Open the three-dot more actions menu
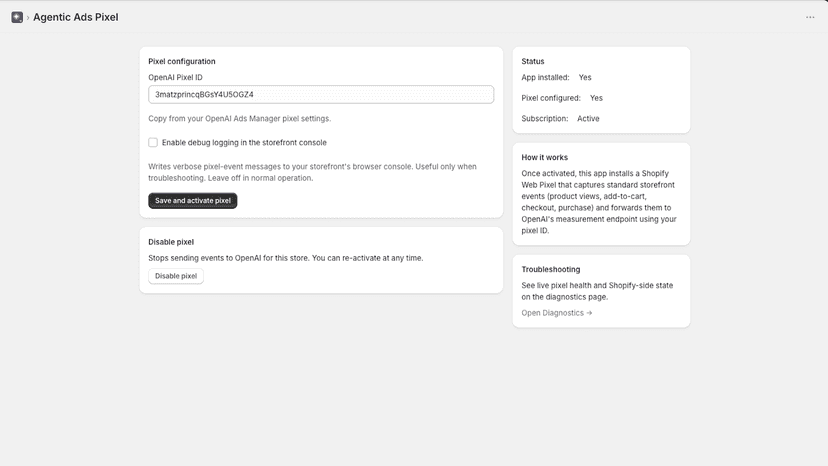This screenshot has width=828, height=466. coord(810,17)
